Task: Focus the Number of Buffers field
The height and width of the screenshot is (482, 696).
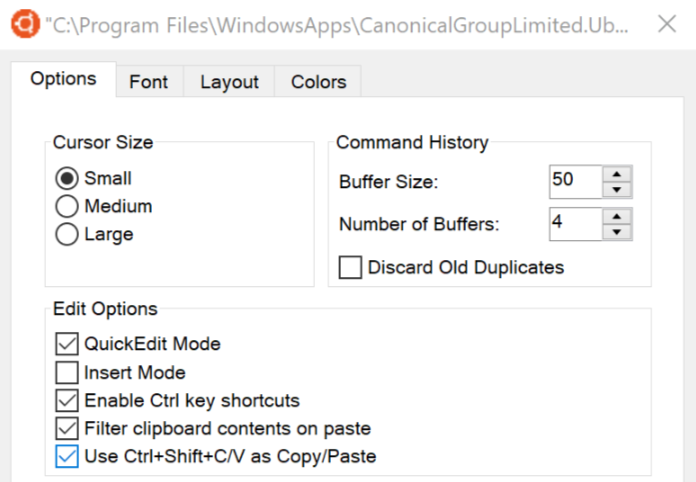Action: pyautogui.click(x=576, y=224)
